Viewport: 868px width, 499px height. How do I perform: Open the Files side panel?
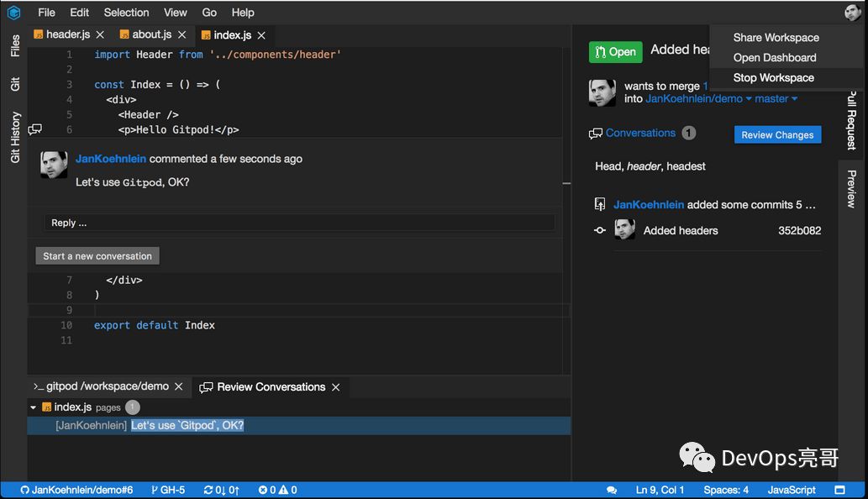point(15,45)
